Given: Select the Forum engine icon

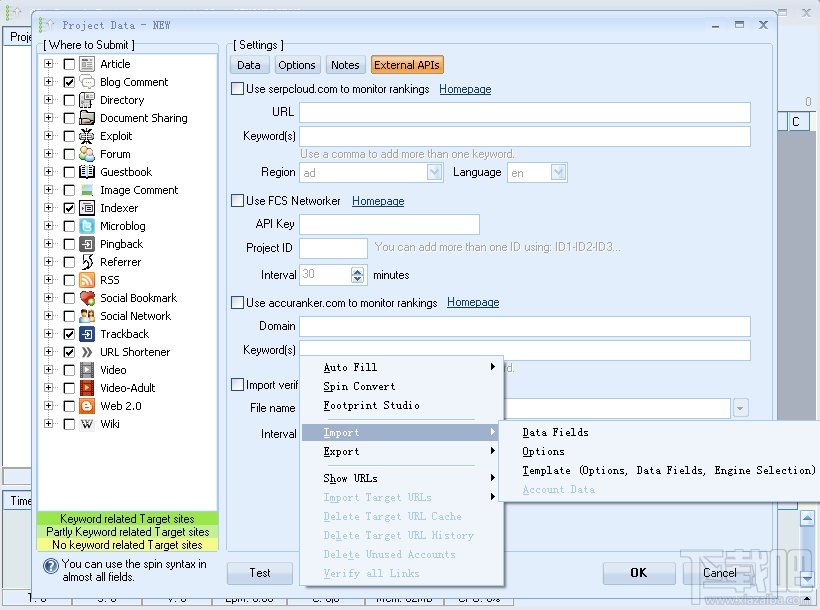Looking at the screenshot, I should [85, 153].
